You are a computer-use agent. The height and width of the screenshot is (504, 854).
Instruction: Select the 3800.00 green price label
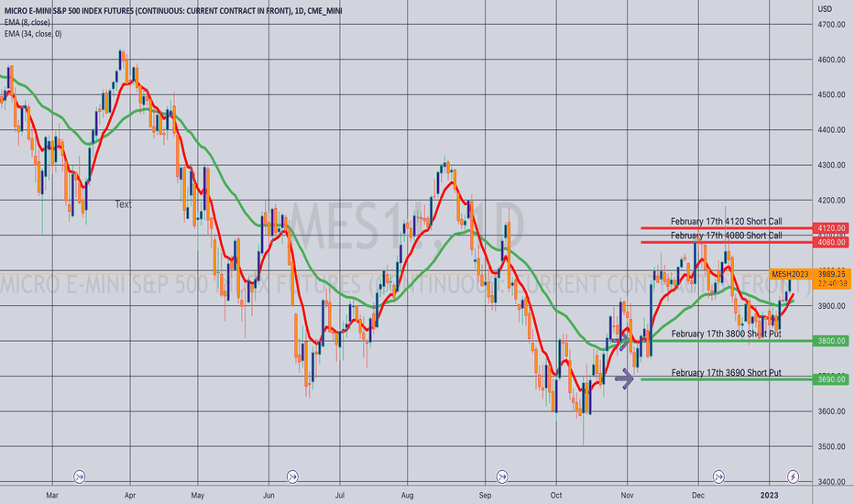click(x=832, y=341)
